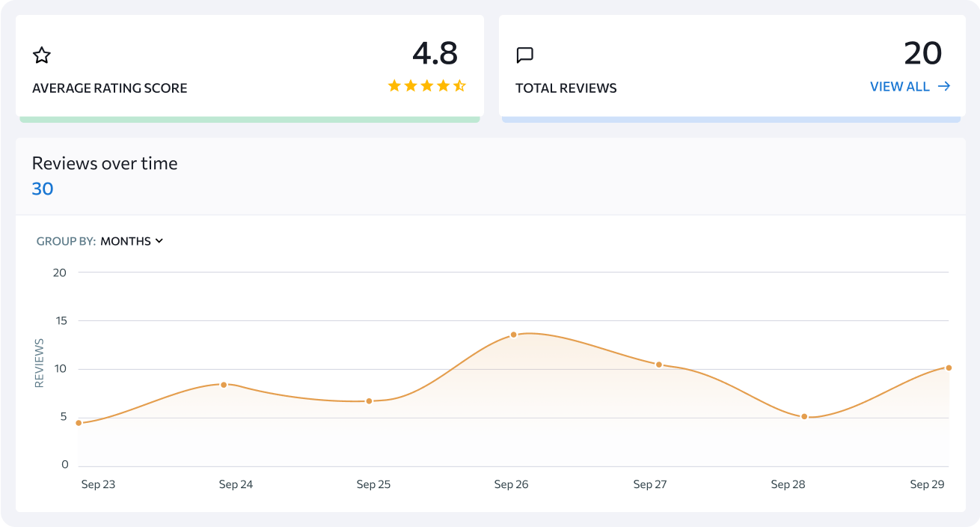Select the Sep 28 data point on chart

(x=804, y=416)
